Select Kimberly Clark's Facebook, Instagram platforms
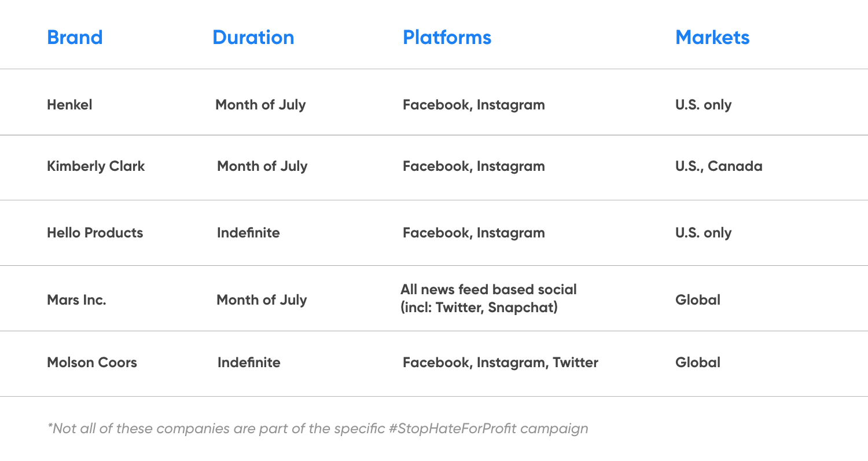This screenshot has width=868, height=461. pos(473,167)
